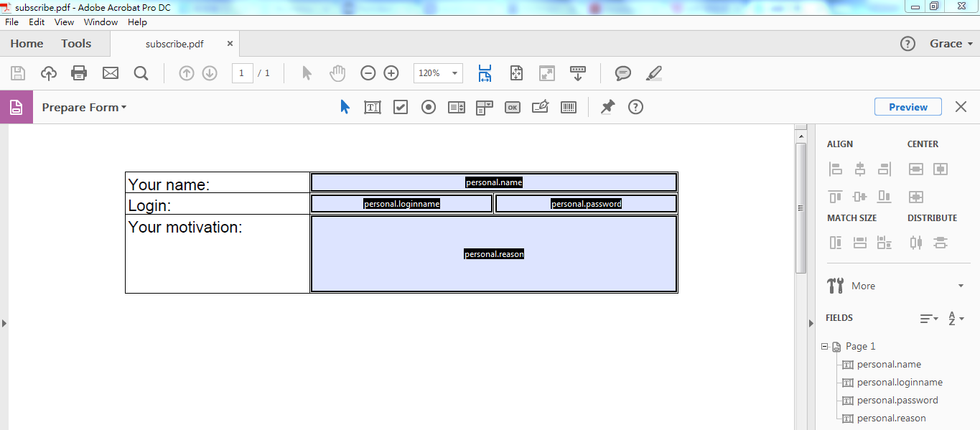Click the pin icon to keep tool selected
Viewport: 980px width, 430px height.
[x=607, y=107]
